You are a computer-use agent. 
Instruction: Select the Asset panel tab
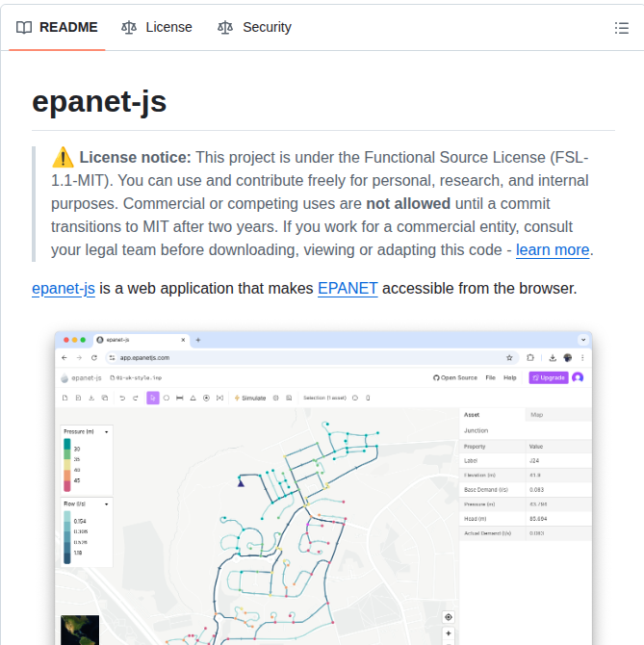[x=492, y=415]
